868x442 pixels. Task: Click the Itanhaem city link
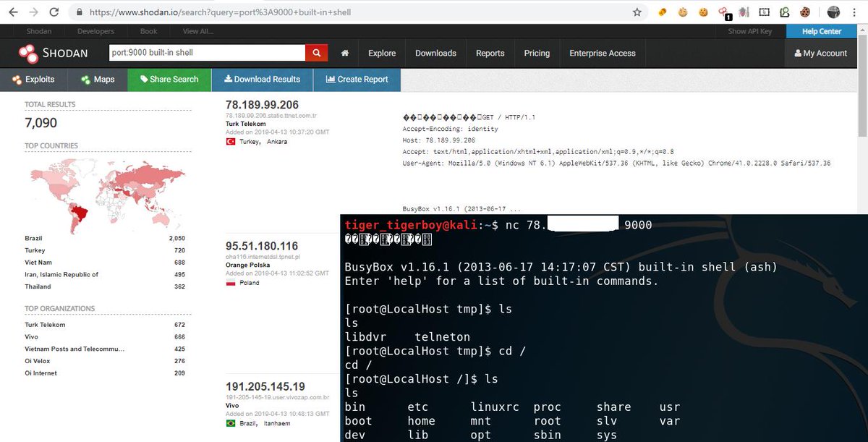click(x=278, y=423)
